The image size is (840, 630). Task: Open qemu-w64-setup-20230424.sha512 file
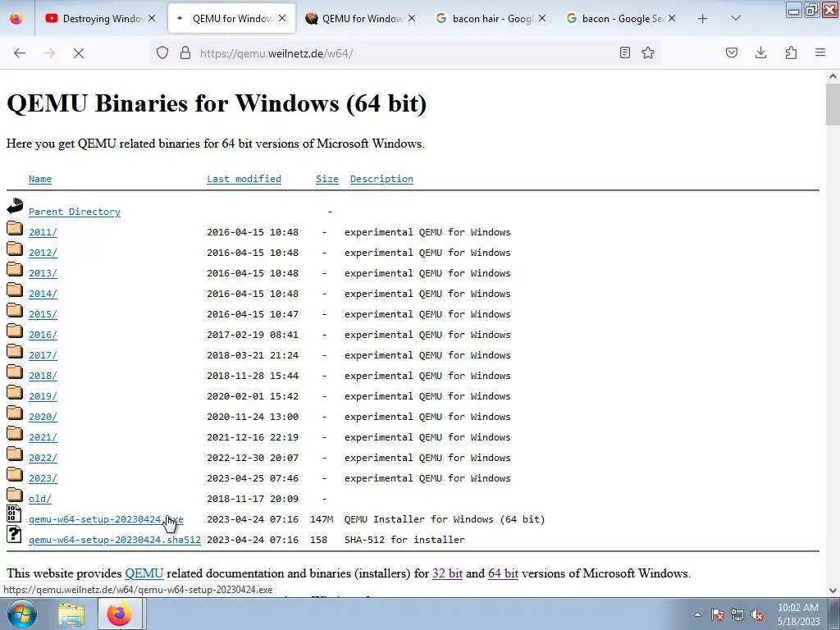tap(115, 540)
